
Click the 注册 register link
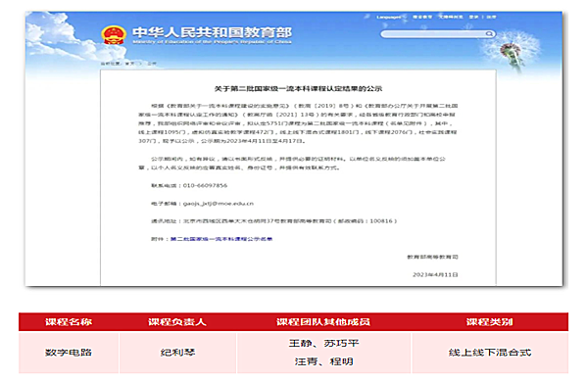(x=491, y=17)
